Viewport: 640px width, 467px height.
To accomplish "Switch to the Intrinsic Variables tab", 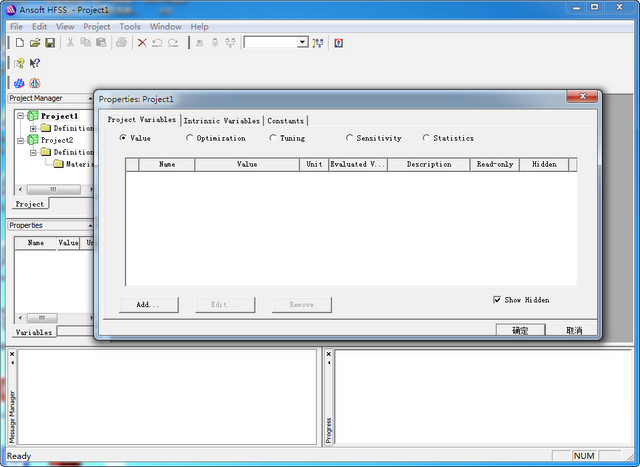I will point(222,121).
